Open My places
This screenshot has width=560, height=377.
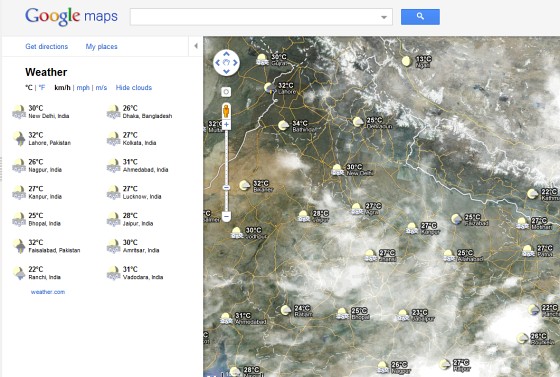(101, 46)
